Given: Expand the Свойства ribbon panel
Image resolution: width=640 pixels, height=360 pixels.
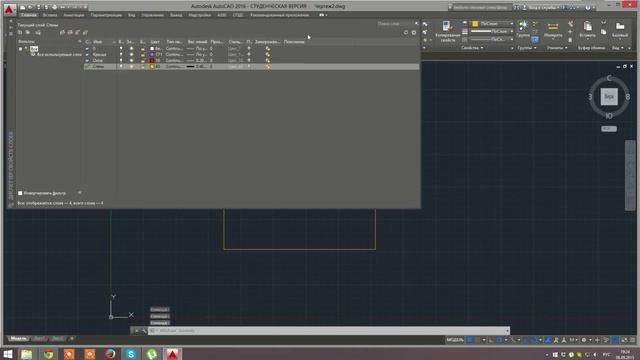Looking at the screenshot, I should coord(472,48).
